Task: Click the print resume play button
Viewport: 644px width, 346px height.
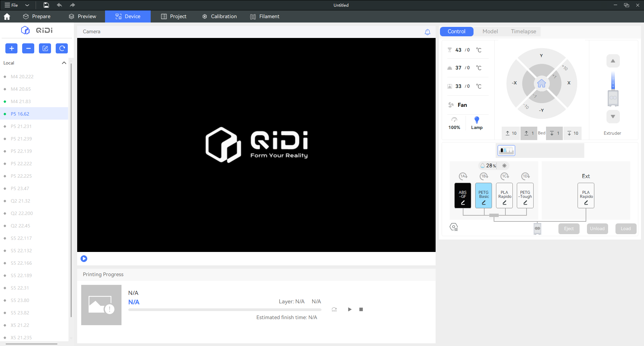Action: pyautogui.click(x=350, y=309)
